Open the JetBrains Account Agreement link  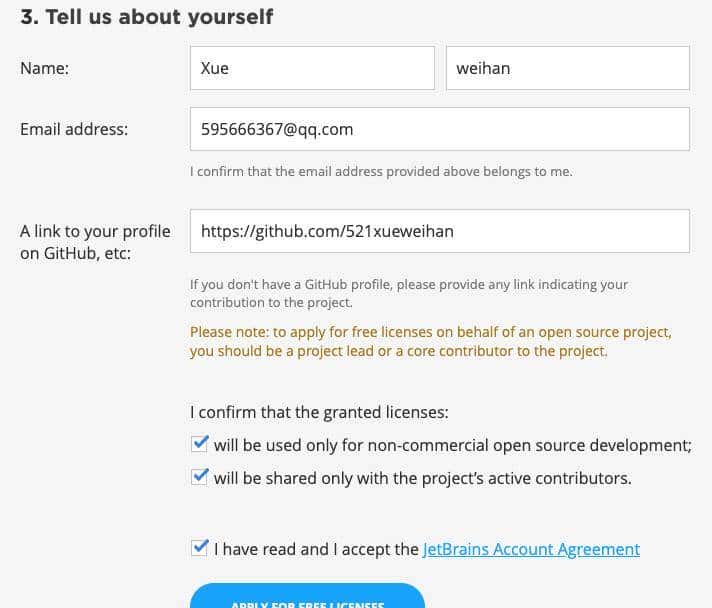pyautogui.click(x=531, y=549)
